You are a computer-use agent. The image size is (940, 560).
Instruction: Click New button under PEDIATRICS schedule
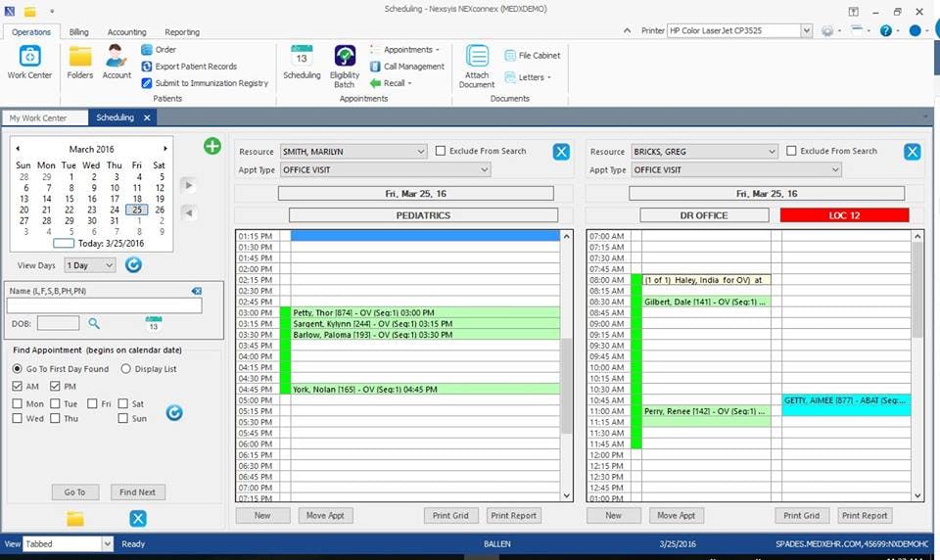[262, 515]
